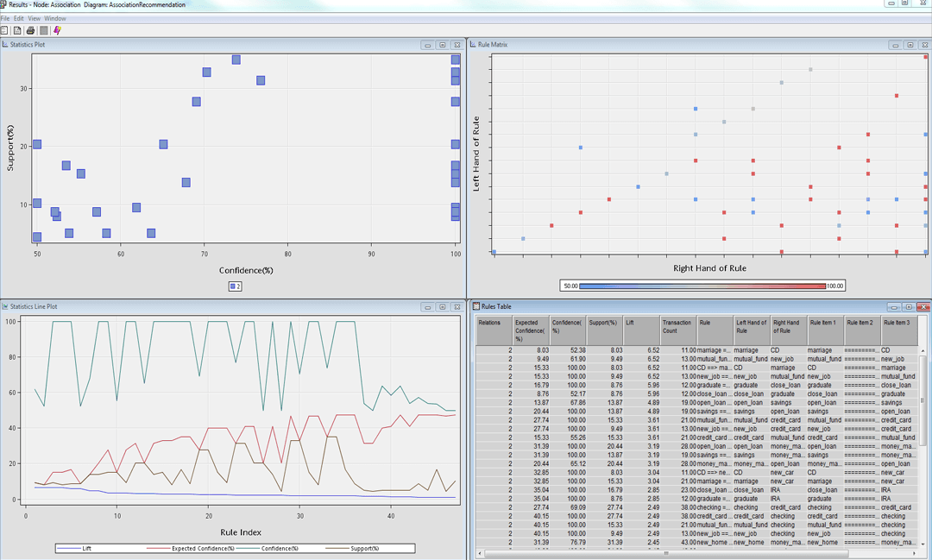Click the lift cell 2.45

[641, 543]
